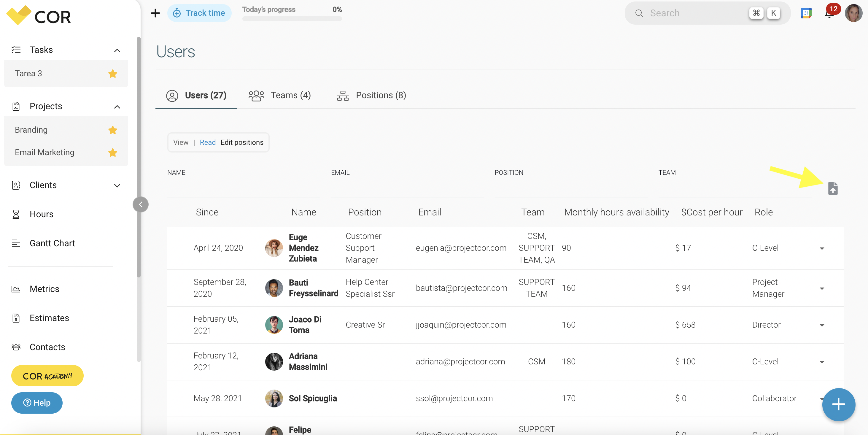
Task: Click the export/upload file icon above the table
Action: (833, 188)
